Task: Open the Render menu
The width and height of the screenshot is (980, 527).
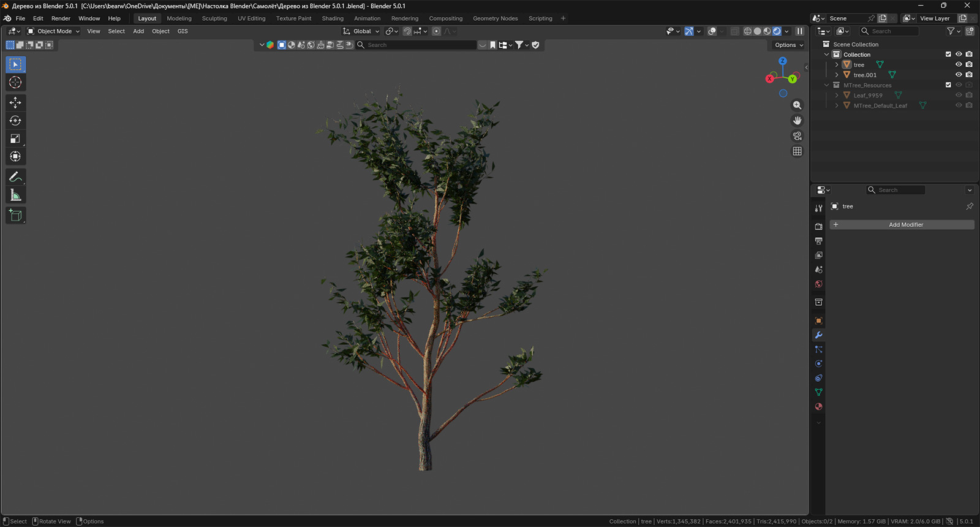Action: pos(61,18)
